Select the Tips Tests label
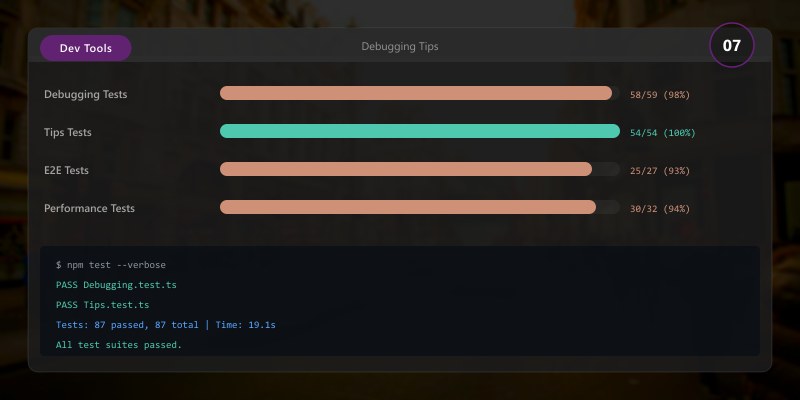Screen dimensions: 800x400 [67, 132]
